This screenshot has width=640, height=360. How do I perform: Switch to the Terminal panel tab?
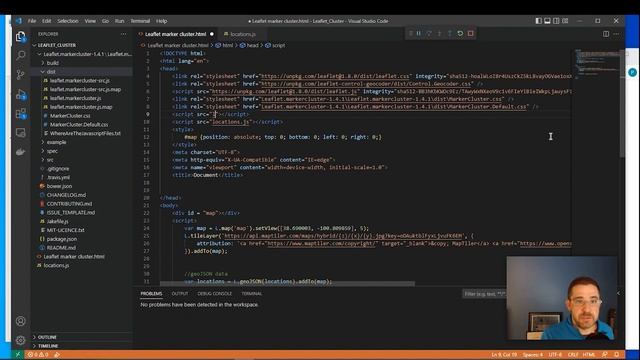[x=251, y=293]
